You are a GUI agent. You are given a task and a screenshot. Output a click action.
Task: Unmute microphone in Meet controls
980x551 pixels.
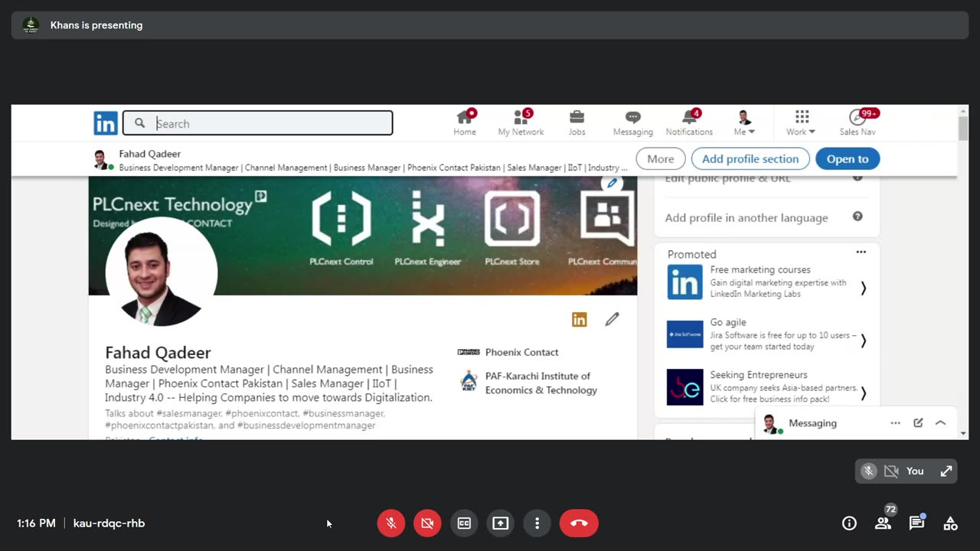[391, 523]
